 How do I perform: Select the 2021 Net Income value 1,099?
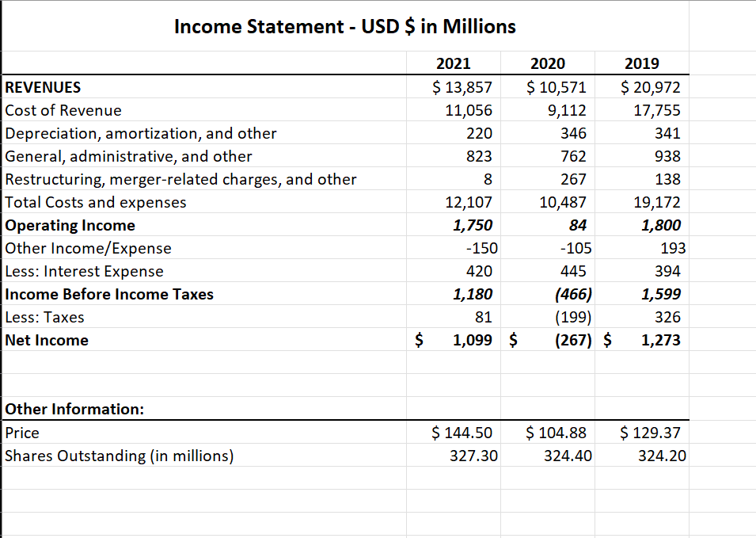(475, 340)
